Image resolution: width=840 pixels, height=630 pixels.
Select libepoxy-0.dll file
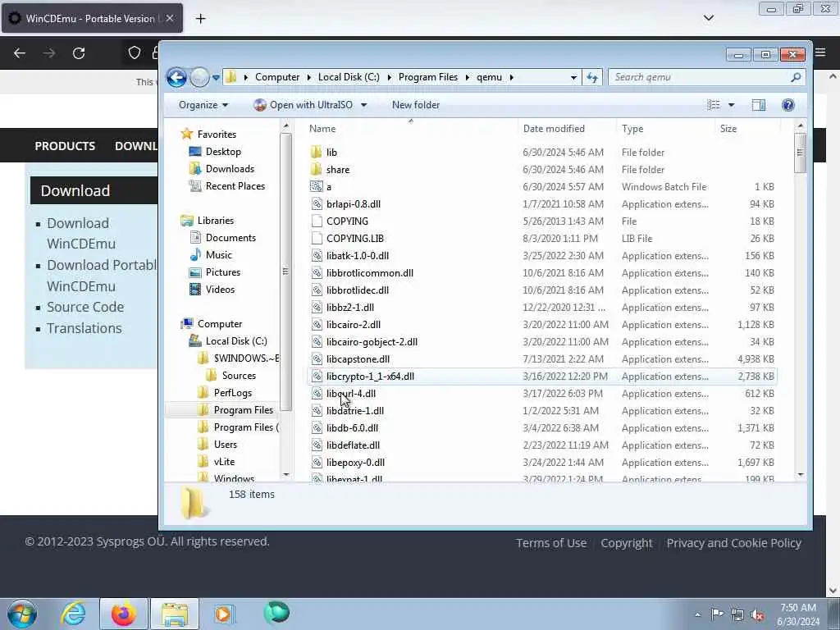pyautogui.click(x=356, y=463)
